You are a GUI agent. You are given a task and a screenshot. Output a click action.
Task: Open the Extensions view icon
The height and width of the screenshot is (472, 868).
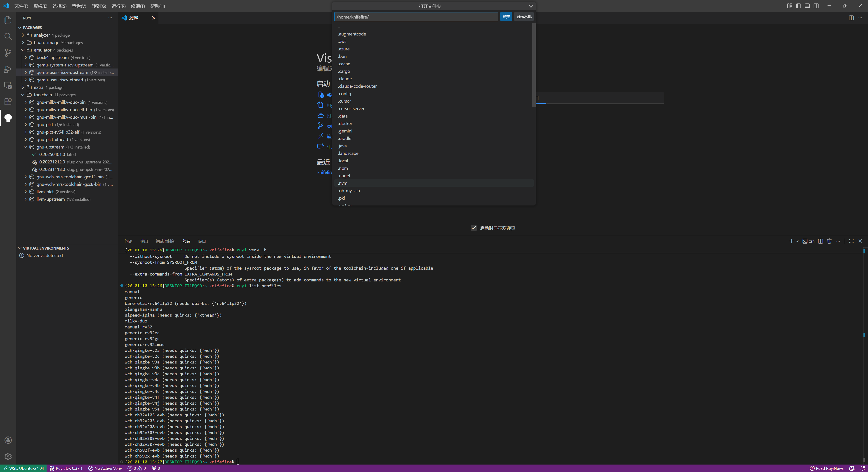pyautogui.click(x=8, y=101)
